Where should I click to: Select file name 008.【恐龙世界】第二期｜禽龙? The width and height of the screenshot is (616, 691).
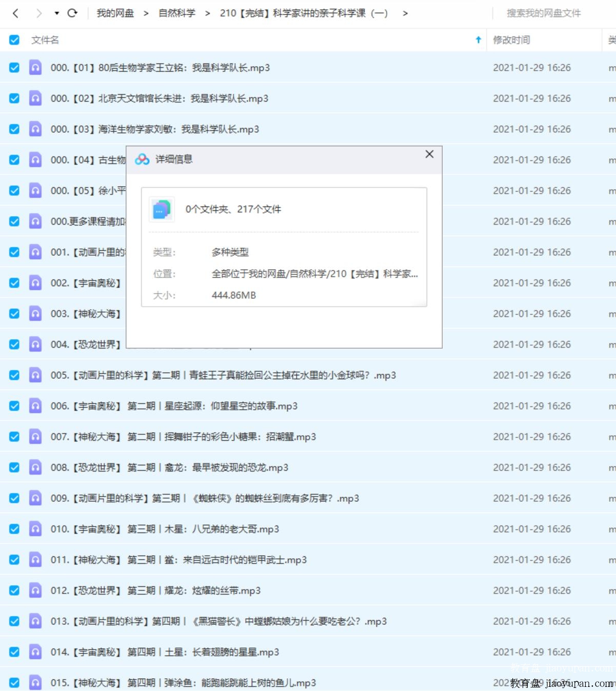[x=169, y=468]
